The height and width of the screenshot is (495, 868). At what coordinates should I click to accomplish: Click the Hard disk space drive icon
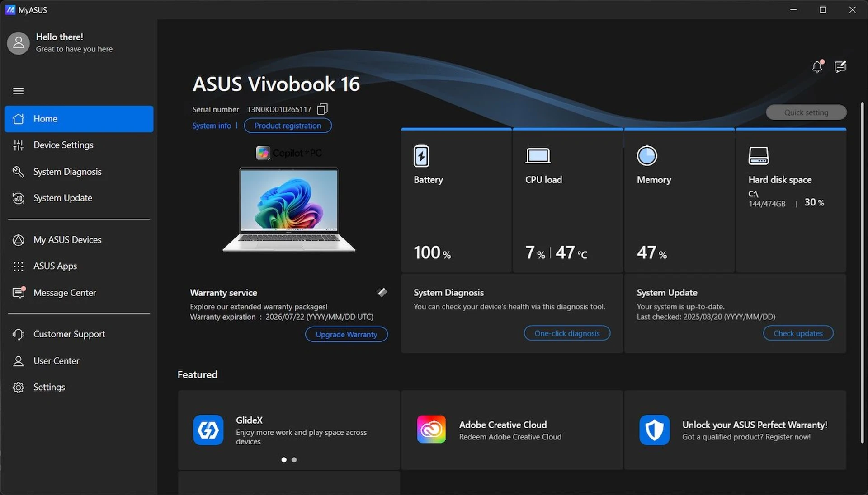point(759,156)
